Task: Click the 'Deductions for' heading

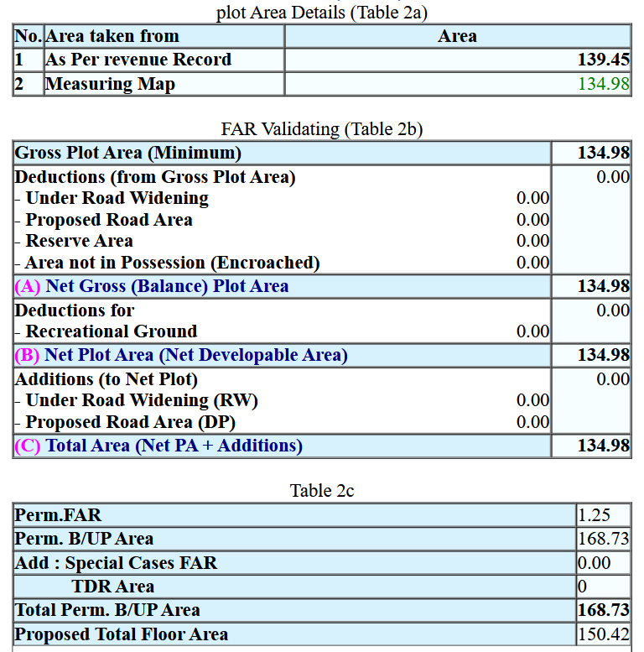Action: pos(75,310)
